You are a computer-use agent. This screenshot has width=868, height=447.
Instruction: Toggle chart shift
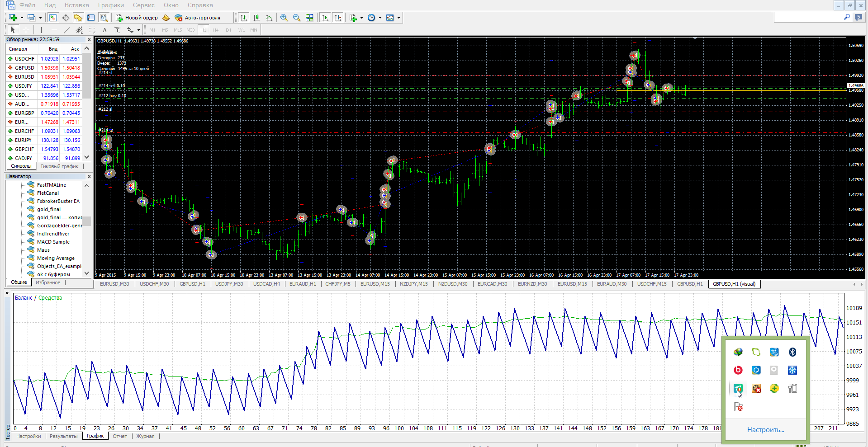click(338, 18)
